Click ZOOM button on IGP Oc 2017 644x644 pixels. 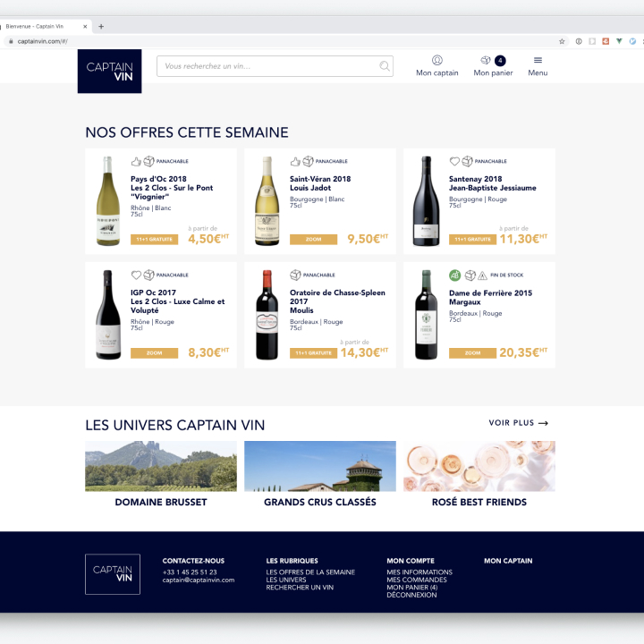(x=155, y=353)
